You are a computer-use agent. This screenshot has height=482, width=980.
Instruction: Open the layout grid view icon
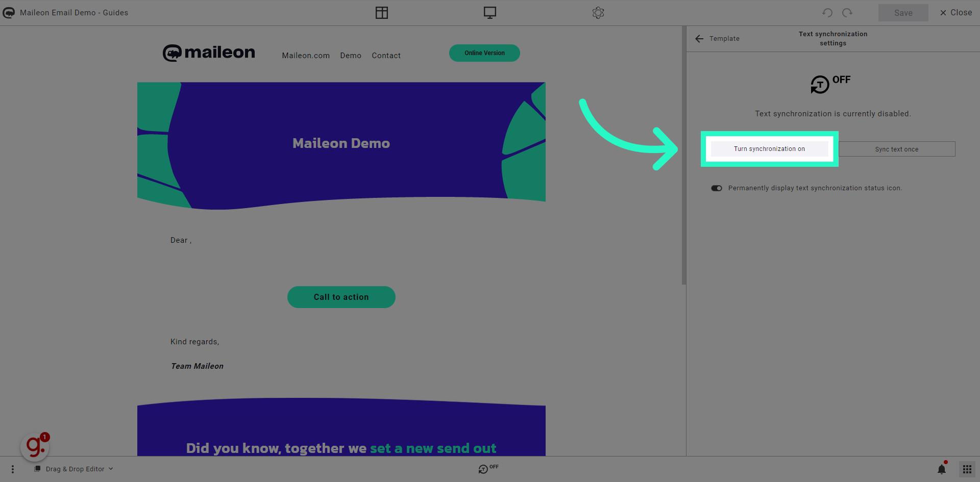(382, 13)
